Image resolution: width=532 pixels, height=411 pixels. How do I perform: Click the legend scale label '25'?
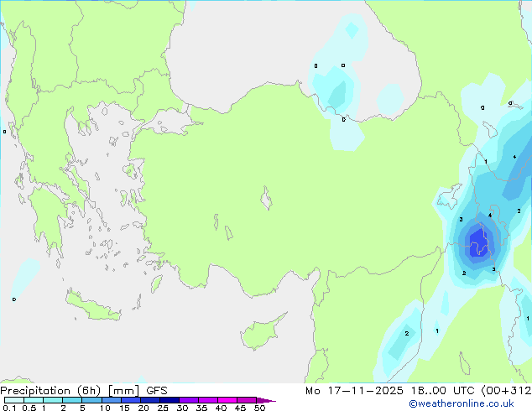[x=163, y=408]
